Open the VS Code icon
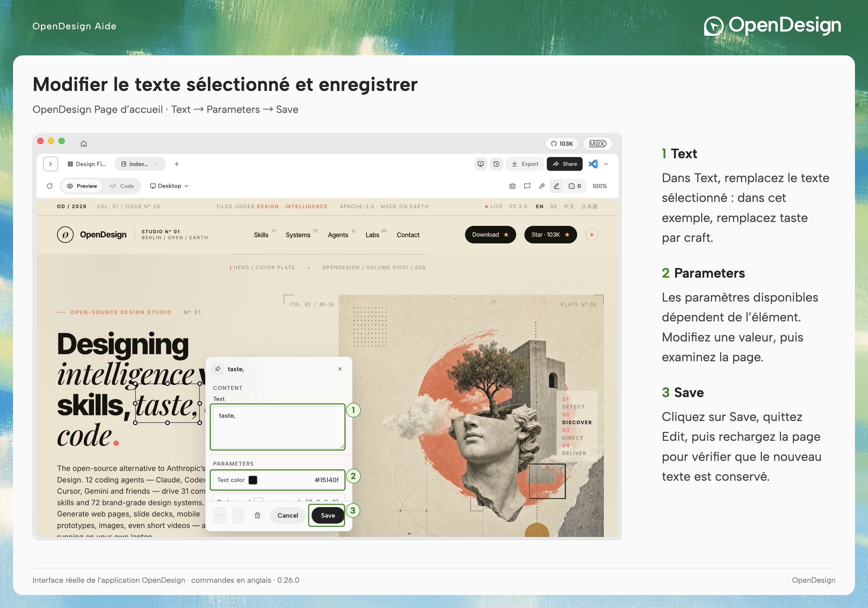The width and height of the screenshot is (868, 608). click(593, 164)
